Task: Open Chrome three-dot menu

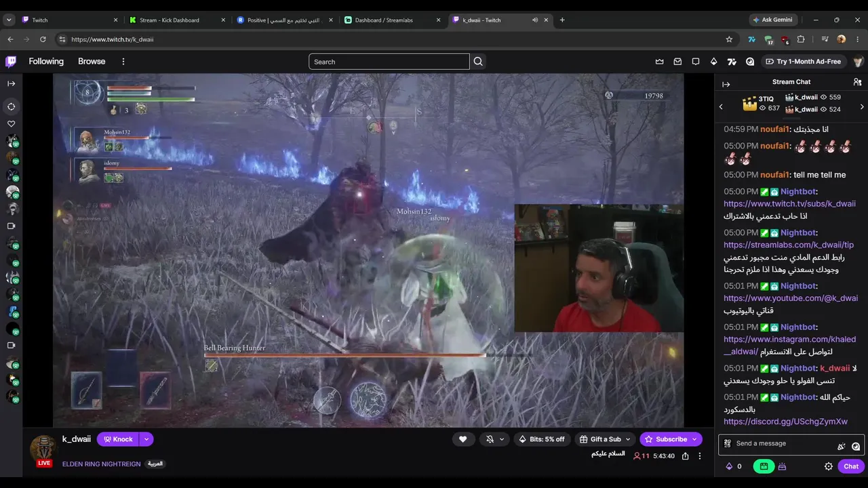Action: 857,39
